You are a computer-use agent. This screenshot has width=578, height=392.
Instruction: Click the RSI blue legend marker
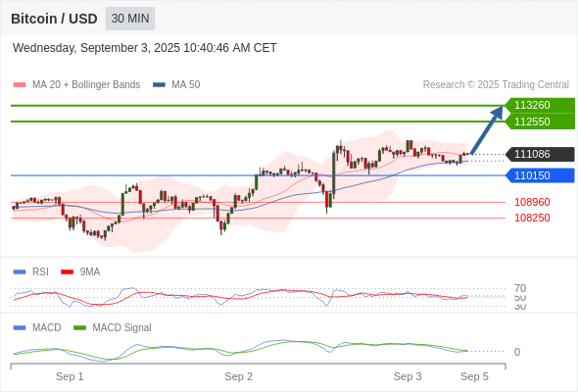coord(20,272)
